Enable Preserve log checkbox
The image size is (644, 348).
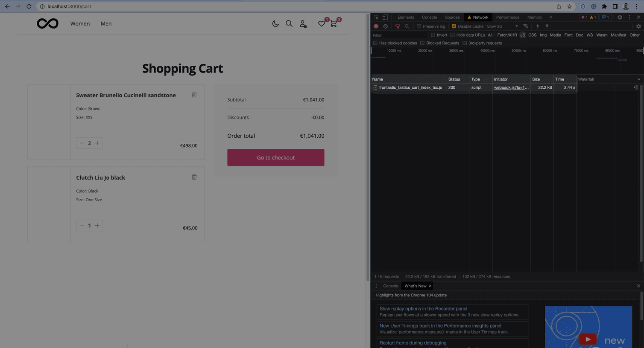tap(419, 26)
